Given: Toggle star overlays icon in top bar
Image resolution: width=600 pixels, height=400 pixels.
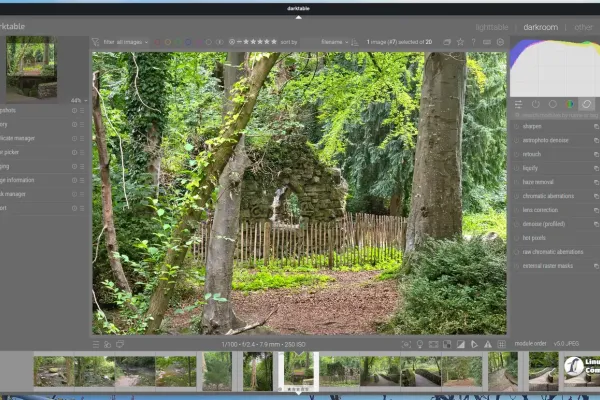Looking at the screenshot, I should (x=460, y=42).
